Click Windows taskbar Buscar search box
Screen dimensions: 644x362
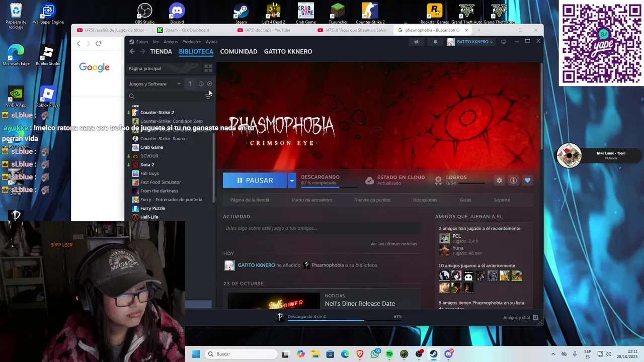click(242, 354)
